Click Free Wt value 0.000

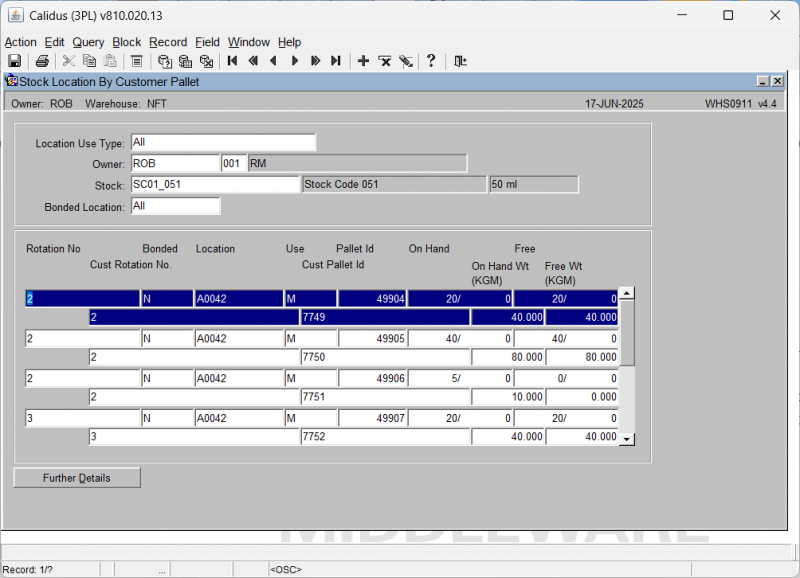582,396
